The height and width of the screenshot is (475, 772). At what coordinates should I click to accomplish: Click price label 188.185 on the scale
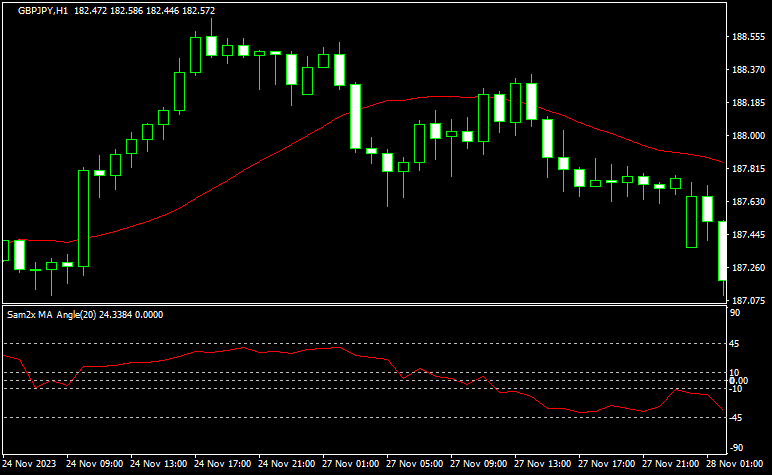click(x=748, y=103)
